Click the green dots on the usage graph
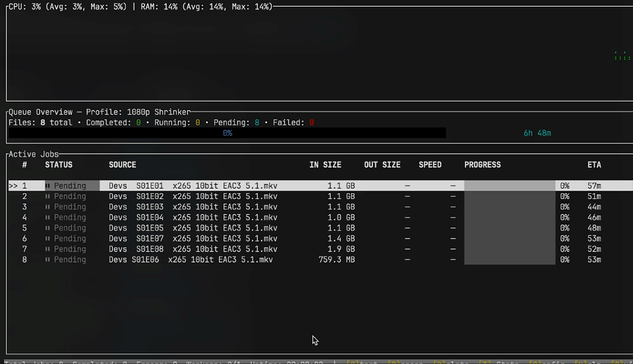 pos(622,57)
